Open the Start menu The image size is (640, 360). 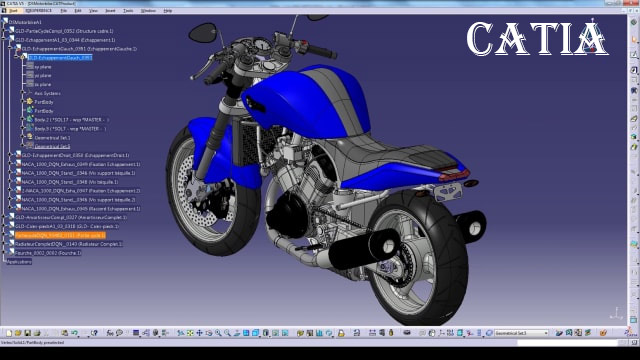(13, 11)
